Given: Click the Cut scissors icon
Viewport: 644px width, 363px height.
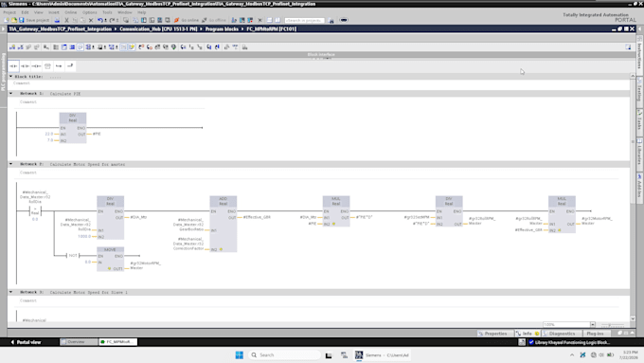Looking at the screenshot, I should coord(66,20).
